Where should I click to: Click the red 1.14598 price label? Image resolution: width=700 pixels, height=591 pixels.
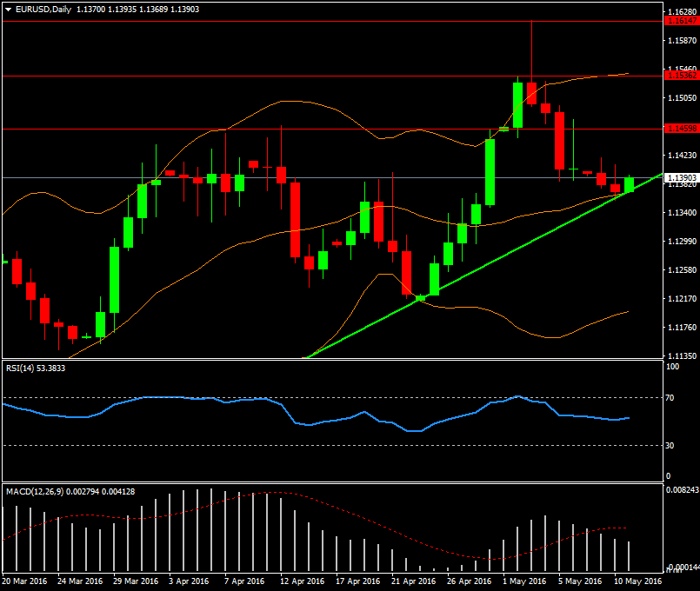tap(681, 129)
